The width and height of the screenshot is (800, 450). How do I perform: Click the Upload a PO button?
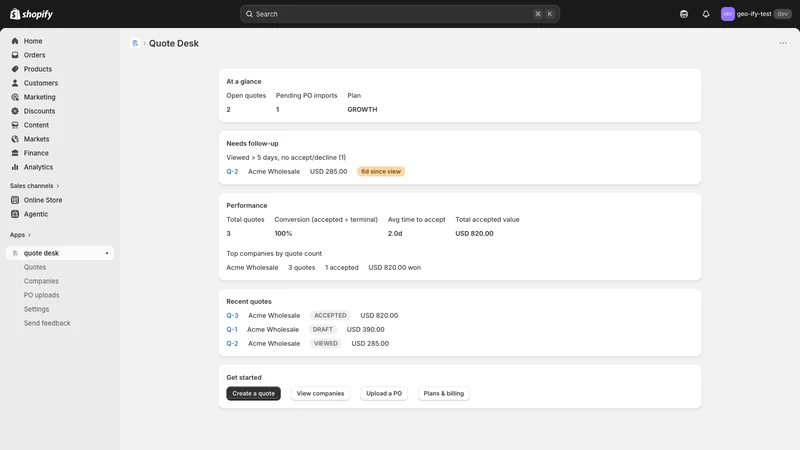pos(384,393)
